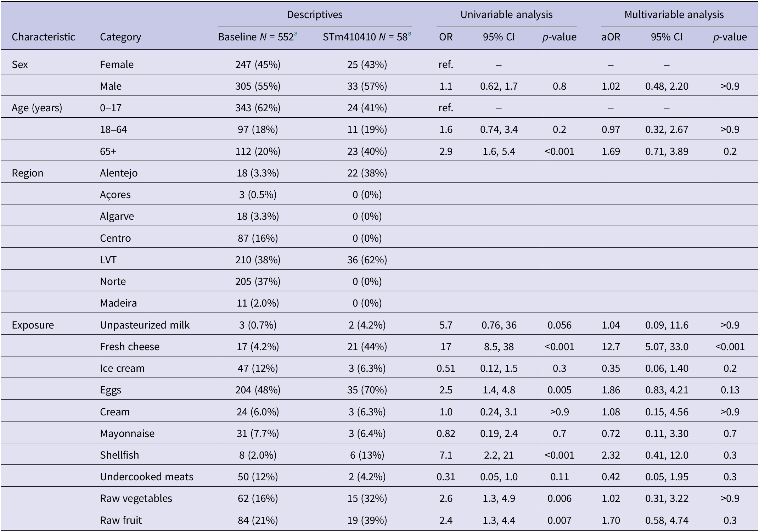The image size is (759, 532).
Task: Click footnote link 'a' after Baseline N = 552
Action: point(296,34)
